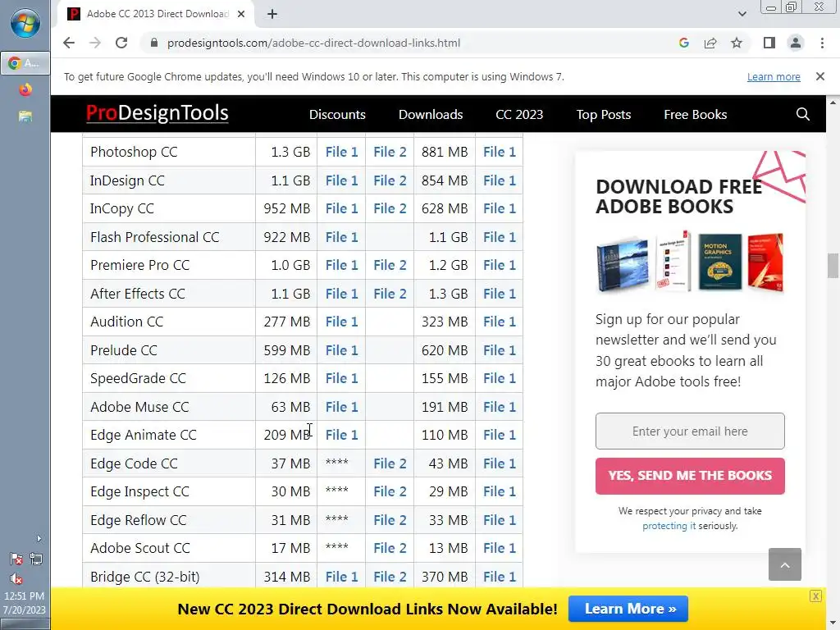
Task: Click the scroll-to-top arrow button
Action: [785, 564]
